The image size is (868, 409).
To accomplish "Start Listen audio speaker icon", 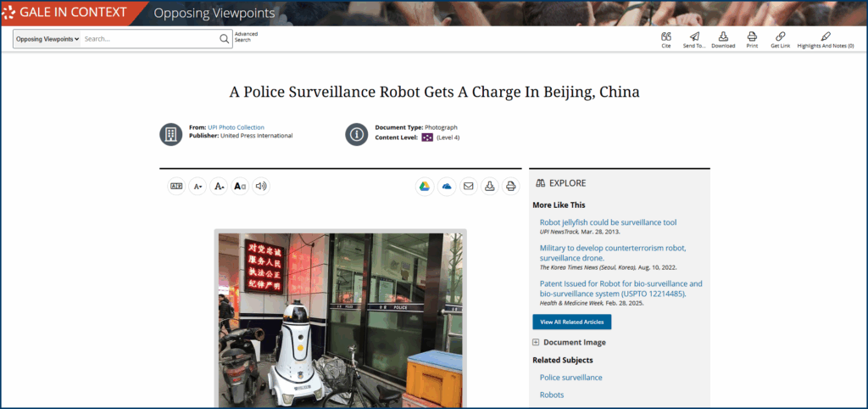I will point(261,186).
